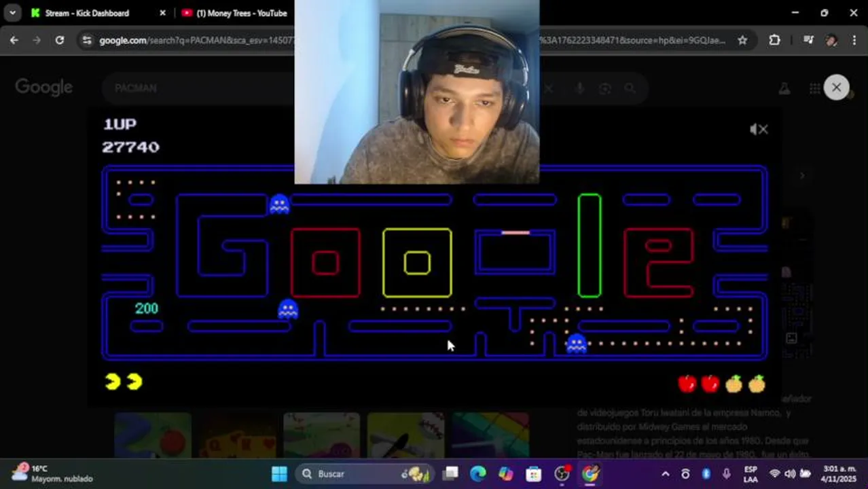
Task: Open Chrome's three-dot menu
Action: pyautogui.click(x=854, y=40)
